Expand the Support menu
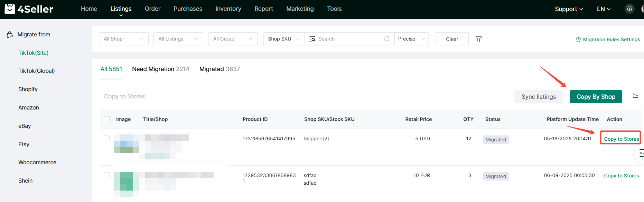The height and width of the screenshot is (202, 644). (x=569, y=9)
